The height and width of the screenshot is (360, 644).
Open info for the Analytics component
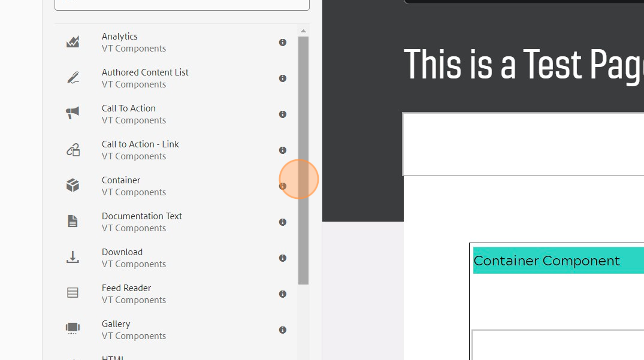[x=283, y=43]
